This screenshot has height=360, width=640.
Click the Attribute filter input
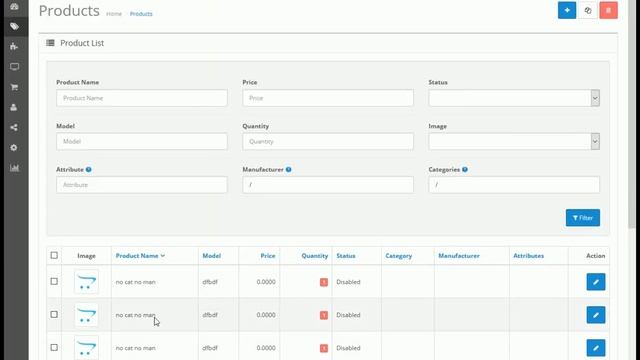pyautogui.click(x=142, y=185)
